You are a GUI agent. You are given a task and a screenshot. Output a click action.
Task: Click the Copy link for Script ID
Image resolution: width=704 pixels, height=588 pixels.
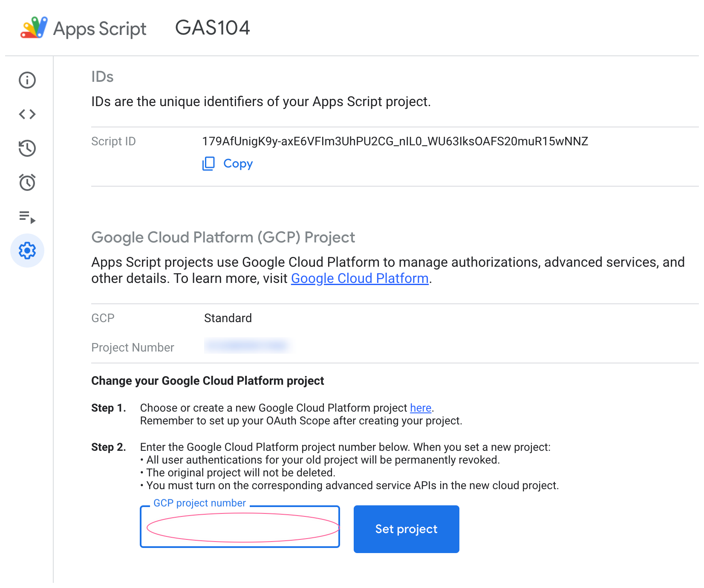point(238,164)
